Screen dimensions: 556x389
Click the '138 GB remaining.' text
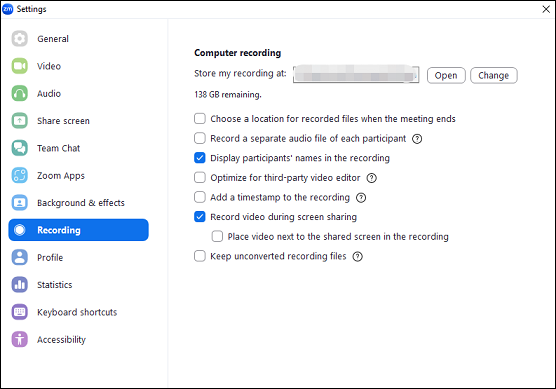coord(228,95)
